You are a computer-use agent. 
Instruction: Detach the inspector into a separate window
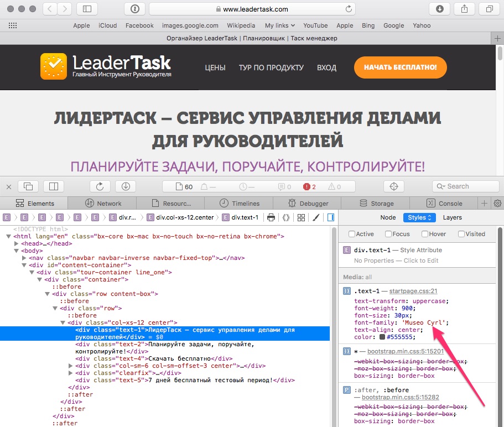(x=28, y=186)
